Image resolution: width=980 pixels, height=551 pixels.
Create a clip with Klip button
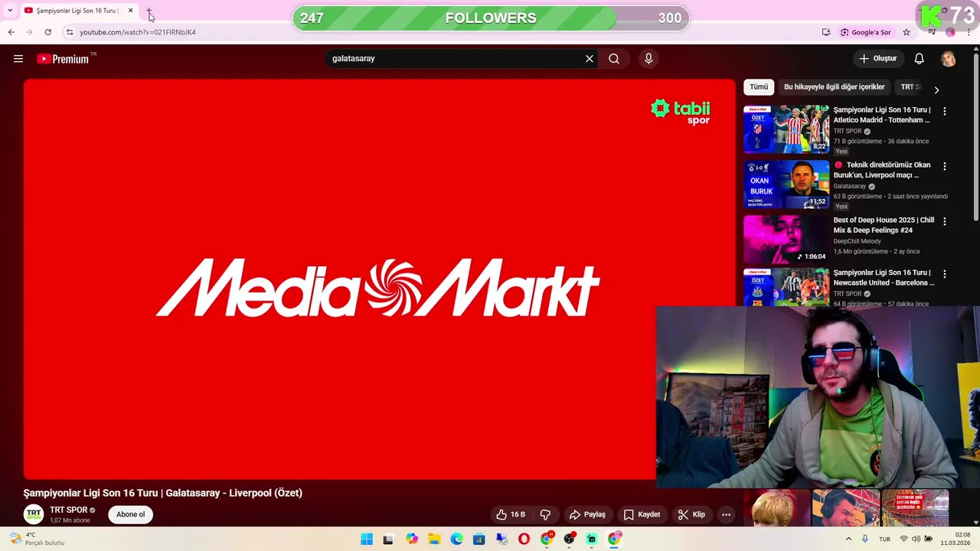tap(691, 515)
